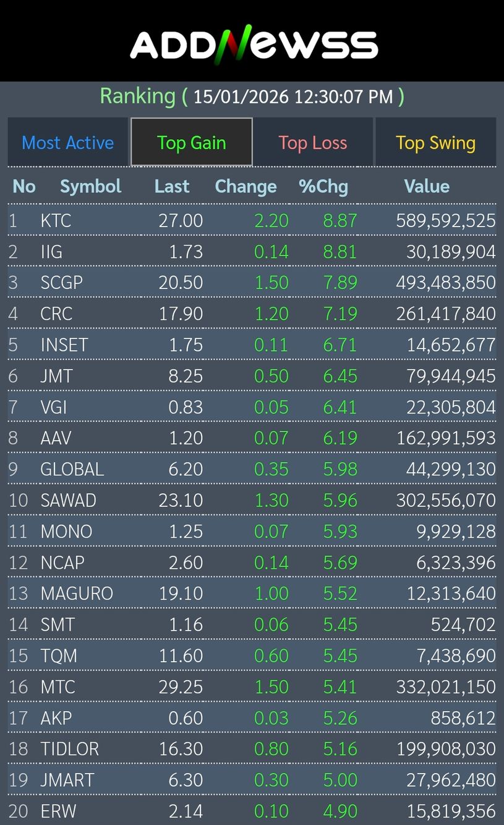Tap the ranking date and time text
This screenshot has width=504, height=825.
pyautogui.click(x=294, y=97)
